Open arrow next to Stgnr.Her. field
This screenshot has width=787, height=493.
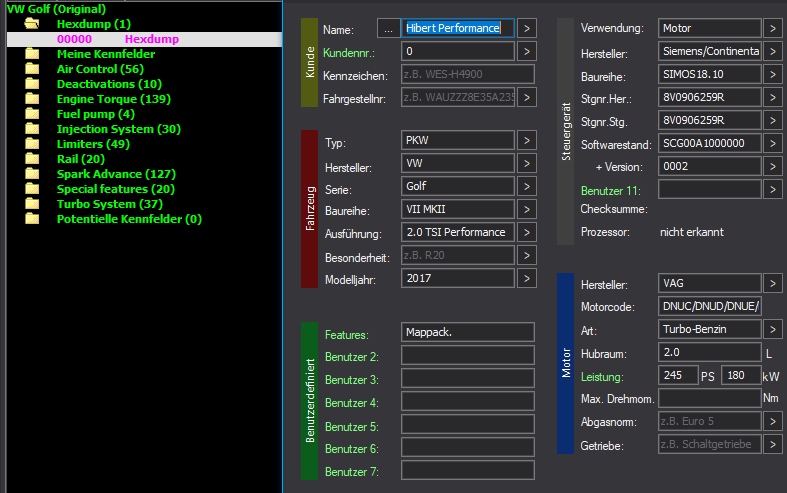pyautogui.click(x=773, y=97)
